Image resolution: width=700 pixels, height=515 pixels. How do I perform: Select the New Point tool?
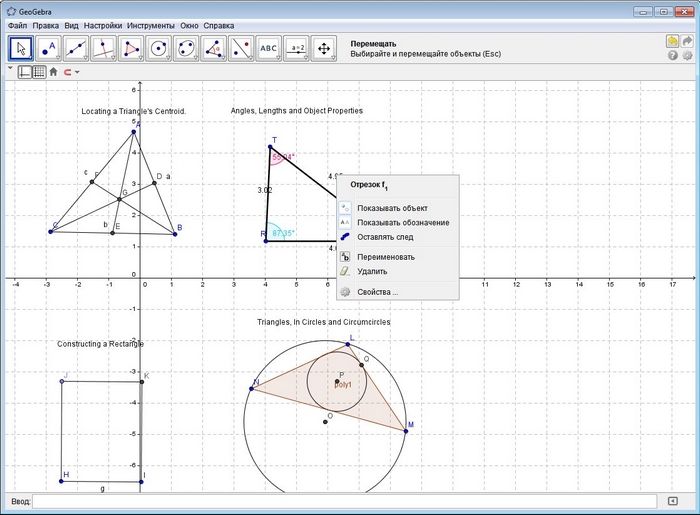tap(48, 48)
